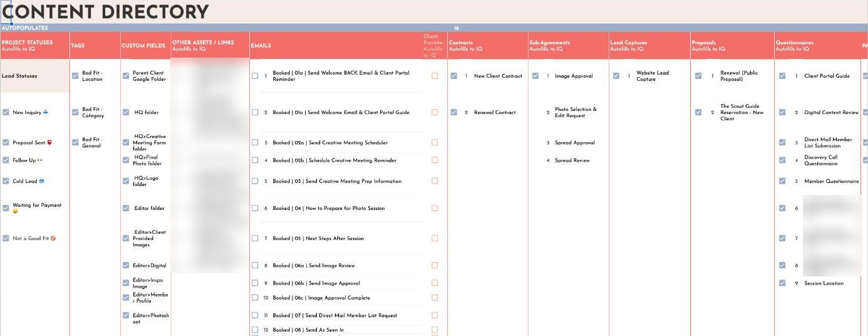
Task: Toggle the Bad Fit - Location tag checkbox
Action: 75,76
